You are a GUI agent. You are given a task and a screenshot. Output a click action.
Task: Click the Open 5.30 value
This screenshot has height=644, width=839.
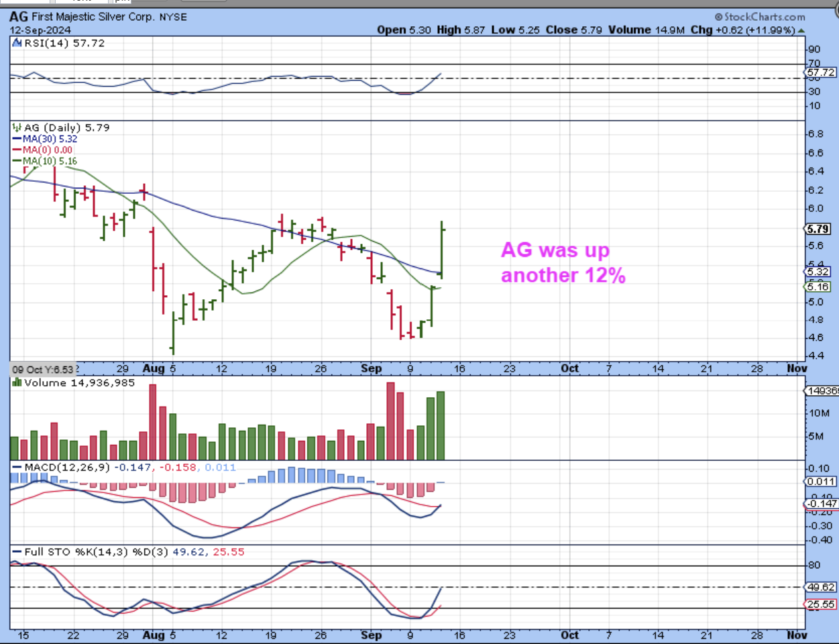click(404, 30)
